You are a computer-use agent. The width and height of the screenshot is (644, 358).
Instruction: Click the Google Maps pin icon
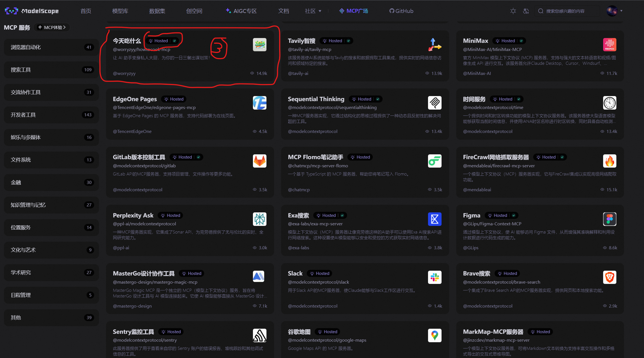pyautogui.click(x=435, y=335)
